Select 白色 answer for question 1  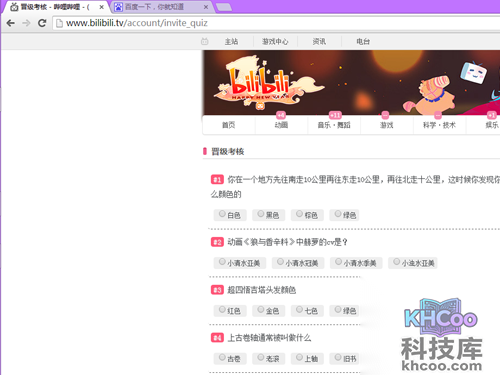(230, 215)
